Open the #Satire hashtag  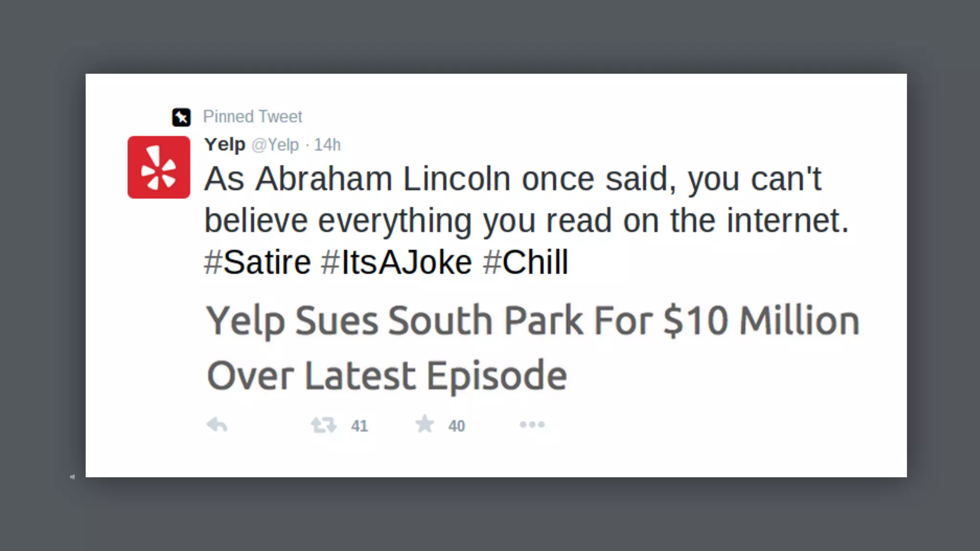(x=257, y=263)
